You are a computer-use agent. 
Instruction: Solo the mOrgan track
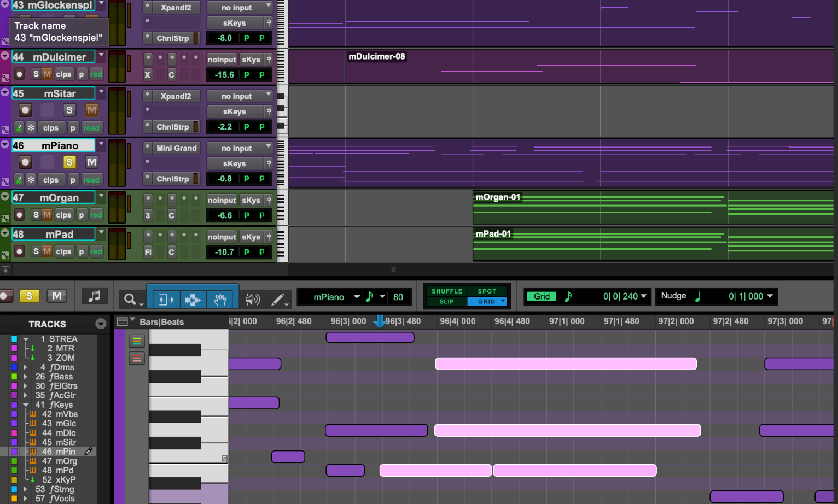(36, 214)
